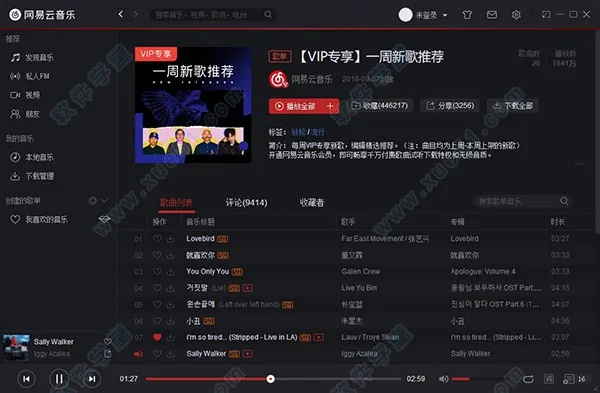
Task: Click the playback progress bar
Action: coord(273,379)
